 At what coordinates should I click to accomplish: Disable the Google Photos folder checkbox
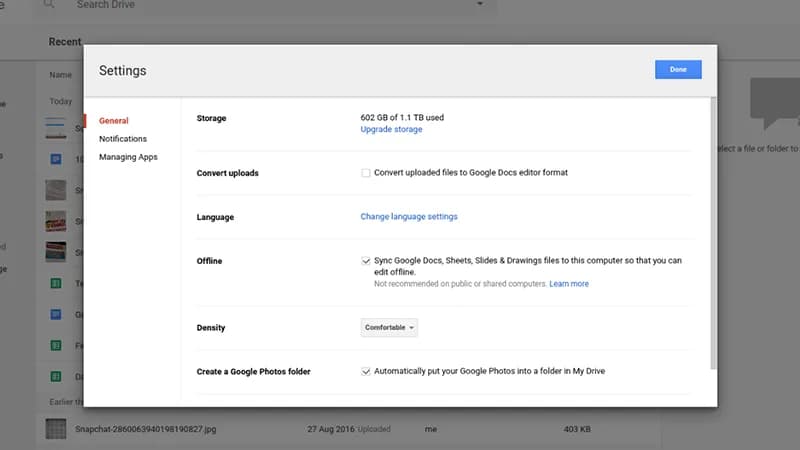366,371
